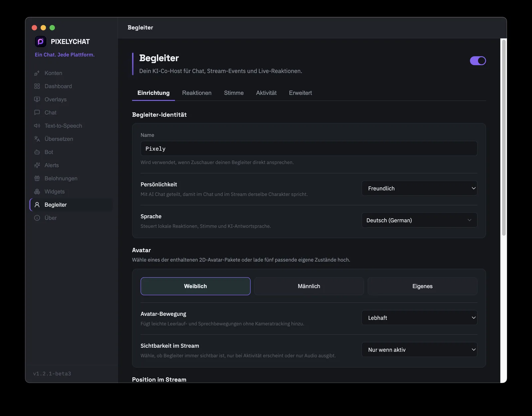This screenshot has height=416, width=532.
Task: Click the Belohnungen gift icon
Action: tap(37, 178)
